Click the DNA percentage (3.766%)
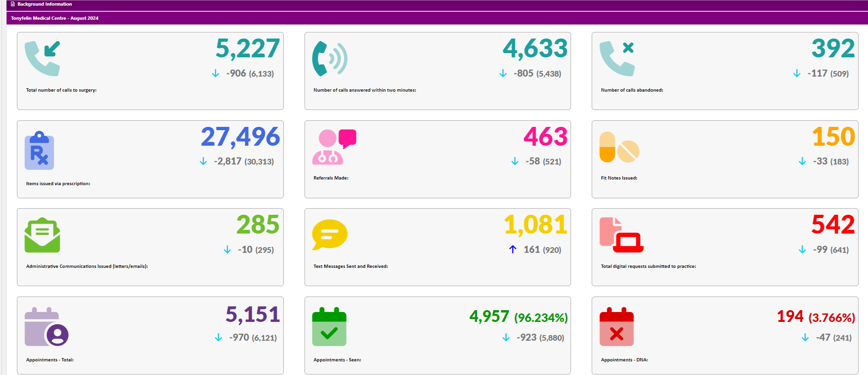This screenshot has width=868, height=375. tap(832, 318)
